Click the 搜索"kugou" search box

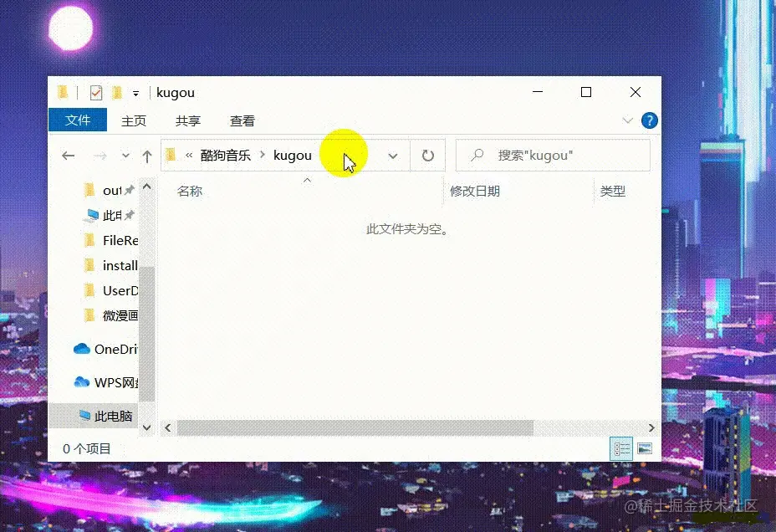pyautogui.click(x=553, y=156)
